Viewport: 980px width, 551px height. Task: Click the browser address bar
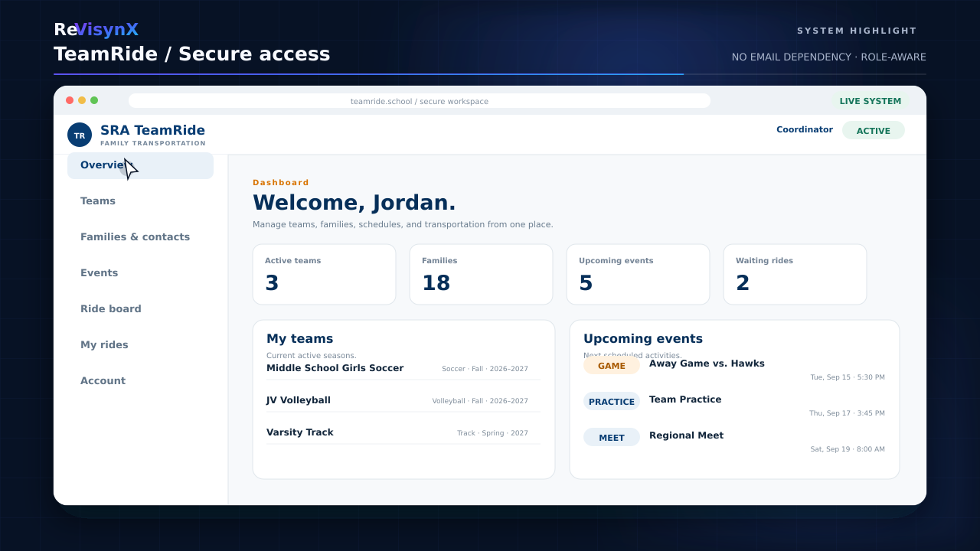coord(420,101)
